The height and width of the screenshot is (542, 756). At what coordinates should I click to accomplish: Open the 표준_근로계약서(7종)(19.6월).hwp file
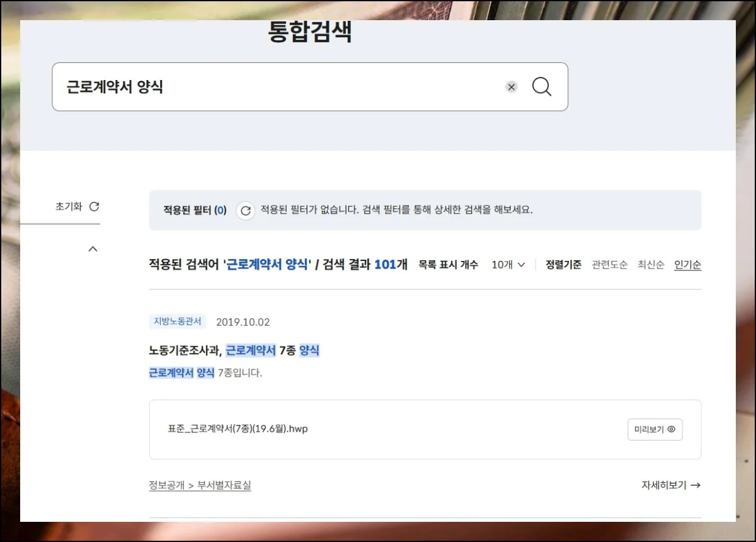(238, 429)
